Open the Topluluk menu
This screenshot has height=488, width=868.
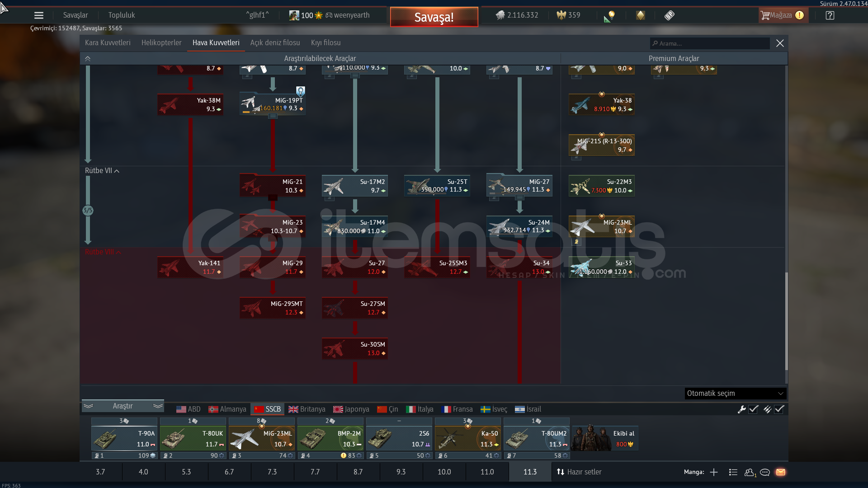[122, 15]
